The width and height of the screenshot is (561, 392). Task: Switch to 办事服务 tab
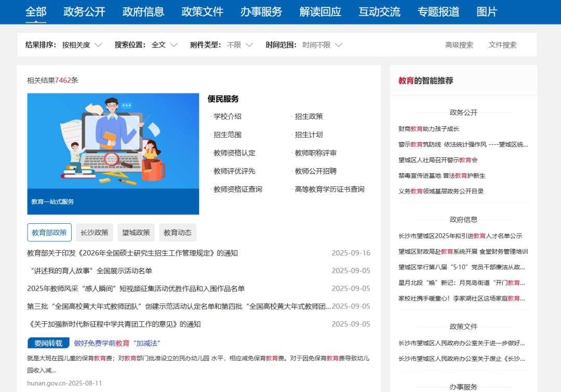click(261, 12)
